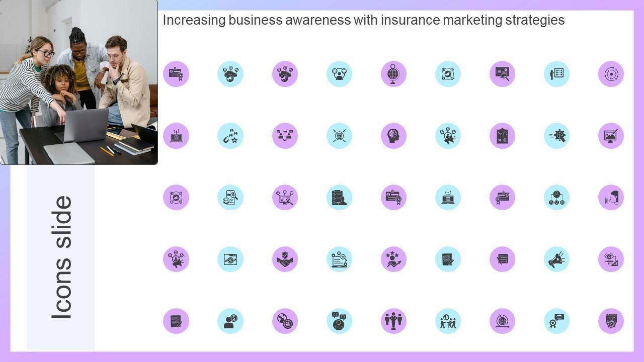Select the award ribbon with speech bubble icon
The image size is (644, 362).
click(x=556, y=321)
